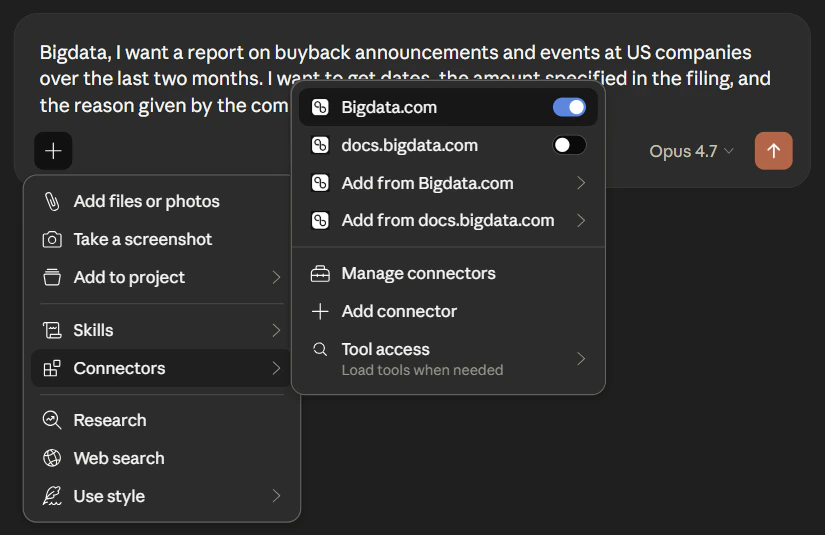The image size is (825, 535).
Task: Disable the Bigdata.com connector toggle
Action: click(569, 107)
